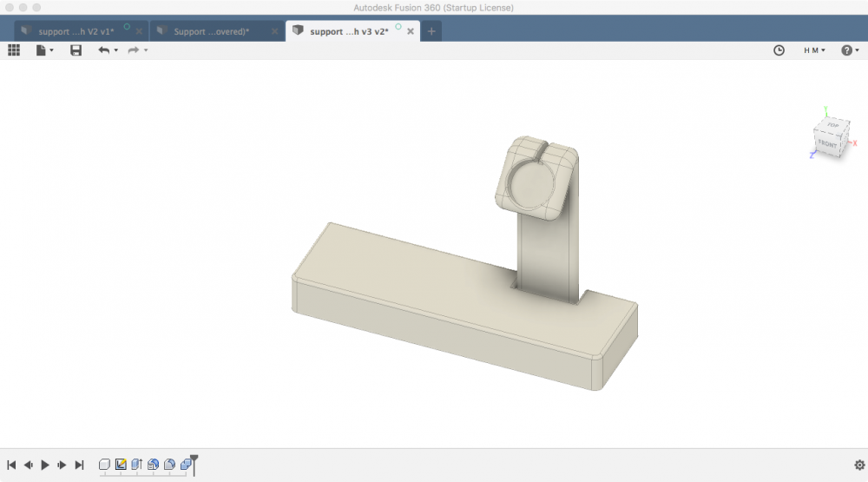Image resolution: width=868 pixels, height=482 pixels.
Task: Play the design timeline
Action: 45,465
